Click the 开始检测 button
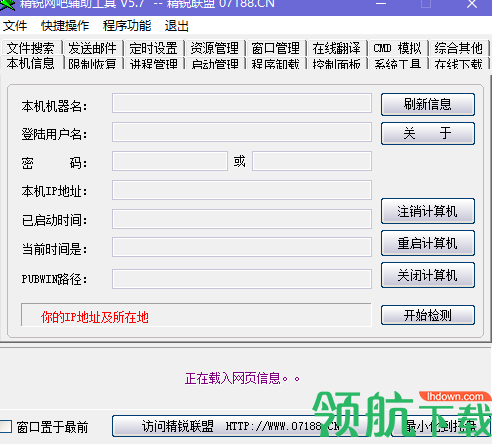 (x=428, y=315)
